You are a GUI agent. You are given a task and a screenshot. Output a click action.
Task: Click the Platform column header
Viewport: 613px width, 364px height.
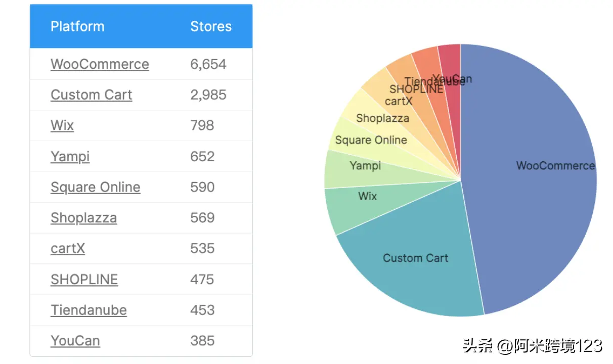pos(77,26)
